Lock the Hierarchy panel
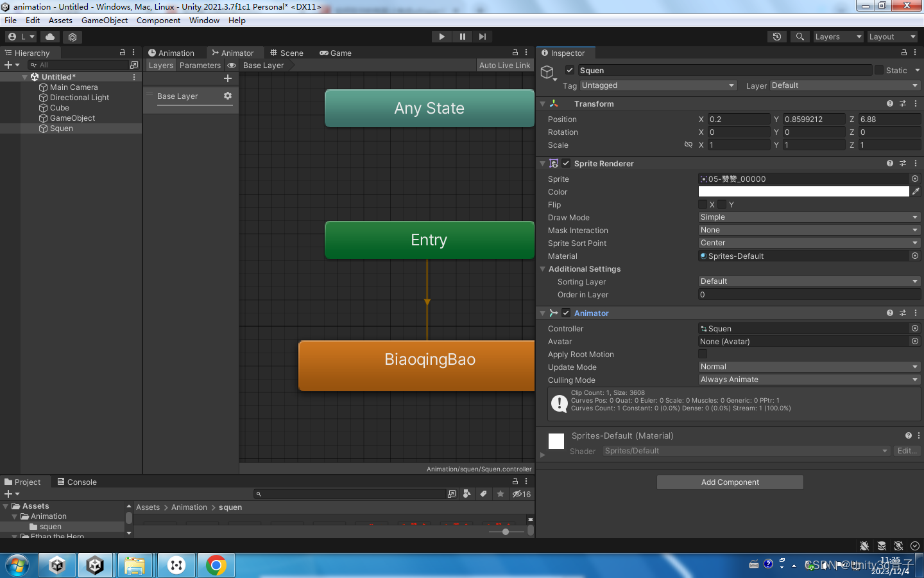 point(123,53)
